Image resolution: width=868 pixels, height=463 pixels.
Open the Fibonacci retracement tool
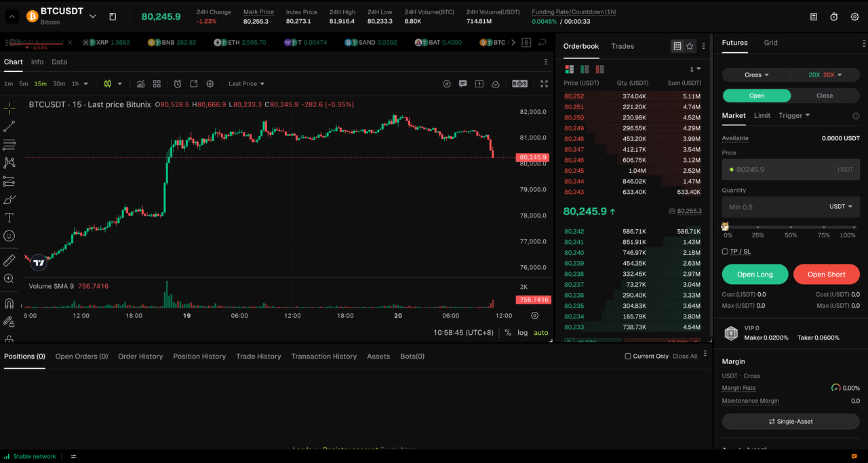9,144
